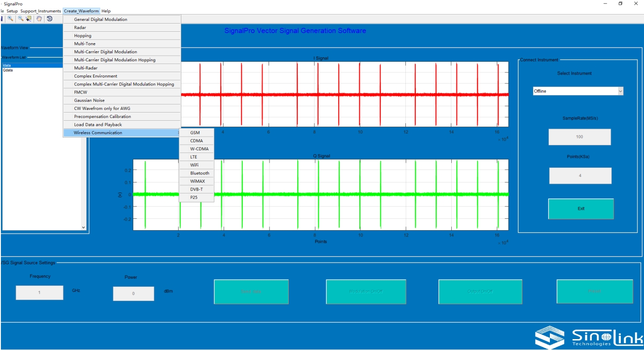644x350 pixels.
Task: Open the Setup menu
Action: (x=12, y=11)
